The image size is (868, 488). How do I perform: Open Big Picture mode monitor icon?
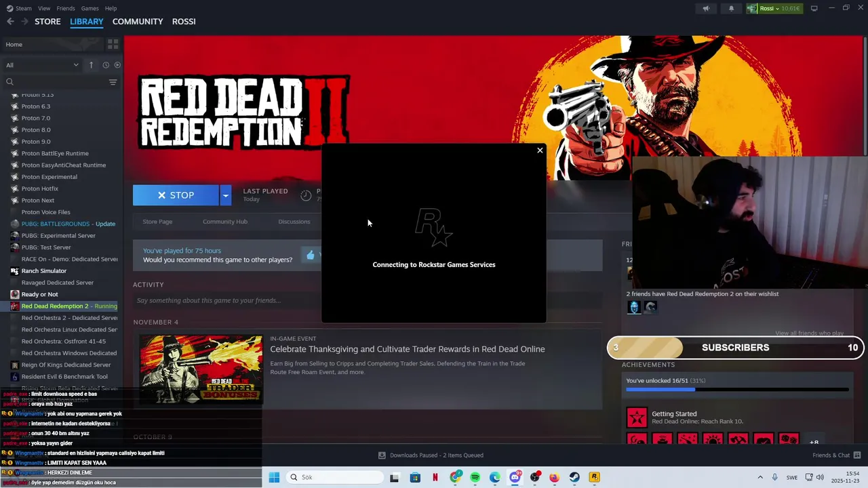pyautogui.click(x=814, y=8)
